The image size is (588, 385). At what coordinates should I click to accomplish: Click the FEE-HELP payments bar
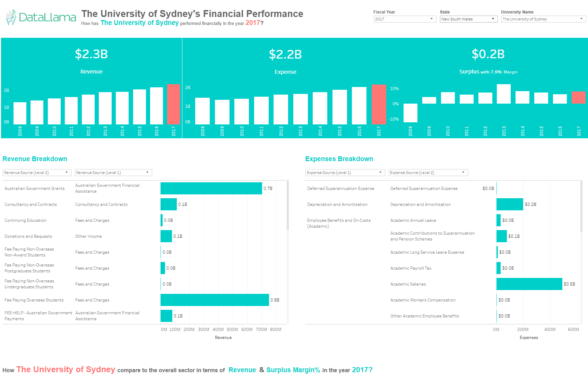[166, 316]
